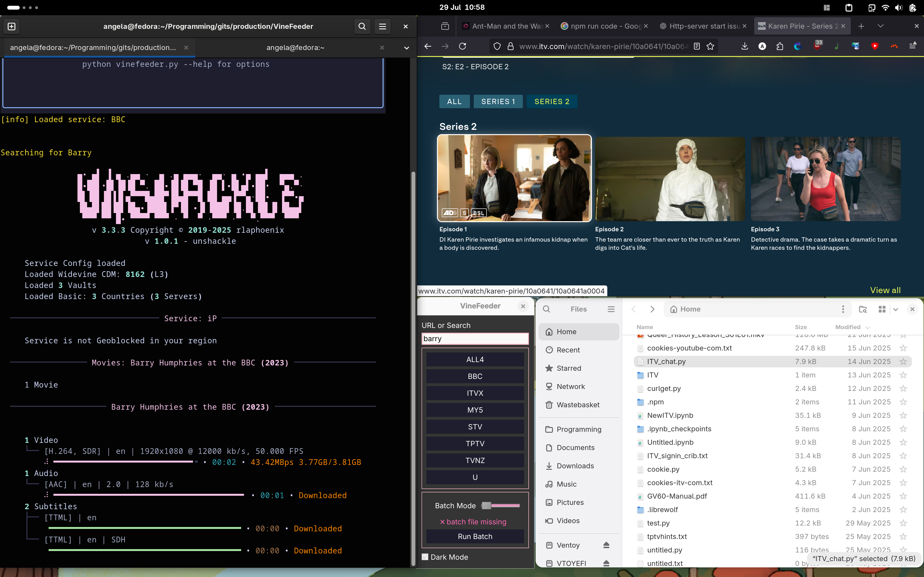Expand terminal tab list dropdown

tap(406, 48)
